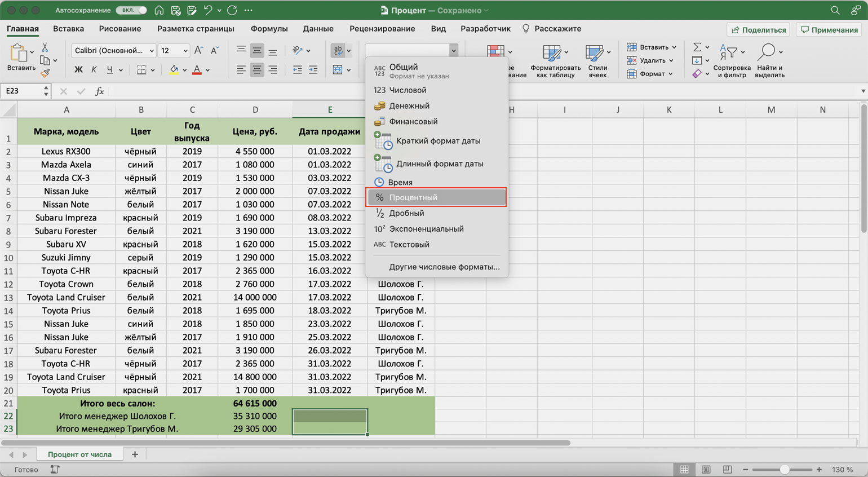Click the increase font size icon
The height and width of the screenshot is (477, 868).
pos(198,51)
